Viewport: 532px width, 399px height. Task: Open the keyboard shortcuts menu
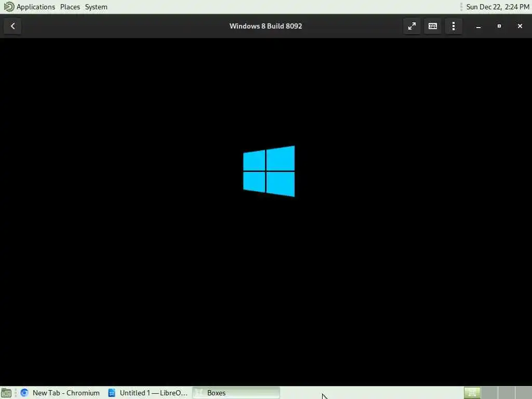pyautogui.click(x=433, y=26)
